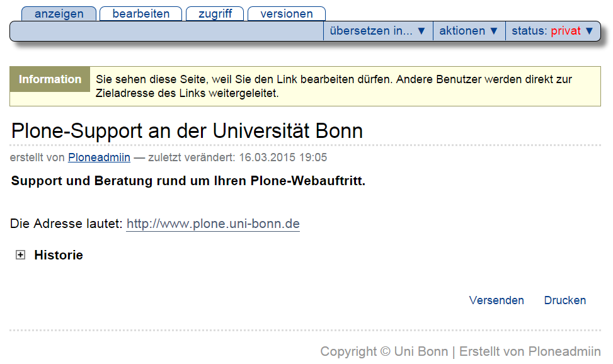
Task: Follow the http://www.plone.uni-bonn.de link
Action: (213, 224)
